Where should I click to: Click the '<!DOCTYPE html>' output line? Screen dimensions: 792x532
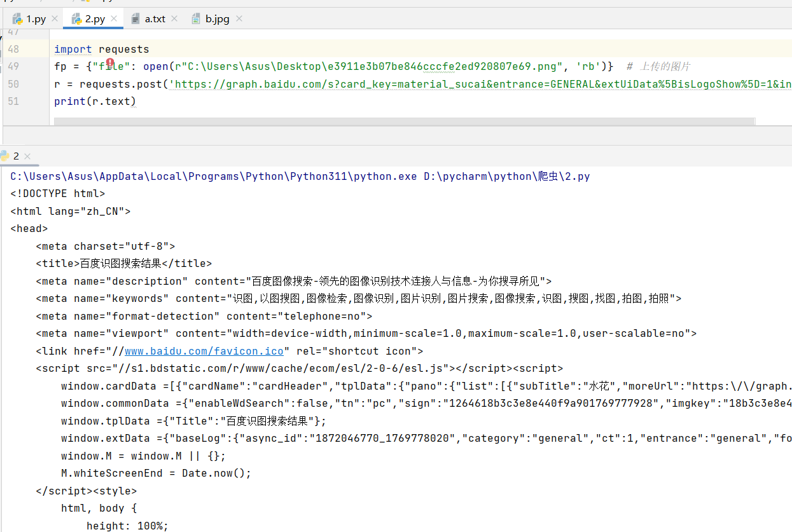point(58,193)
